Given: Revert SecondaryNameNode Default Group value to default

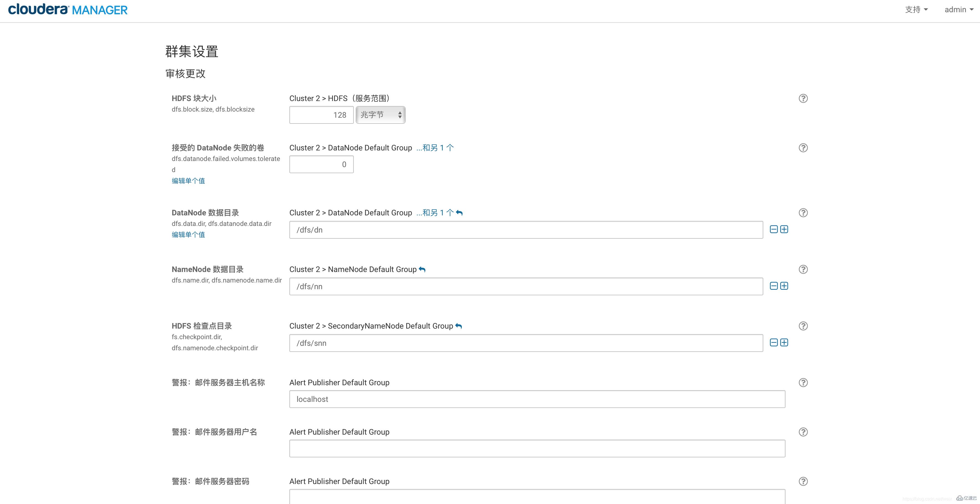Looking at the screenshot, I should tap(458, 326).
